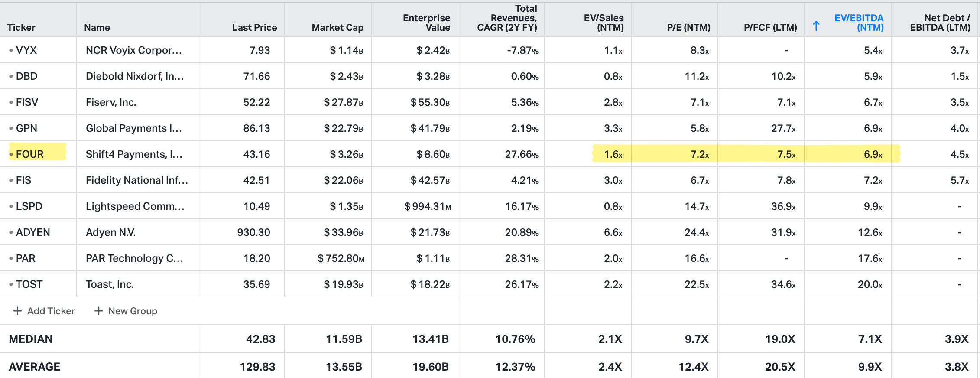Select the median EV/EBITDA value 7.1X
Screen dimensions: 980x378
pyautogui.click(x=870, y=339)
